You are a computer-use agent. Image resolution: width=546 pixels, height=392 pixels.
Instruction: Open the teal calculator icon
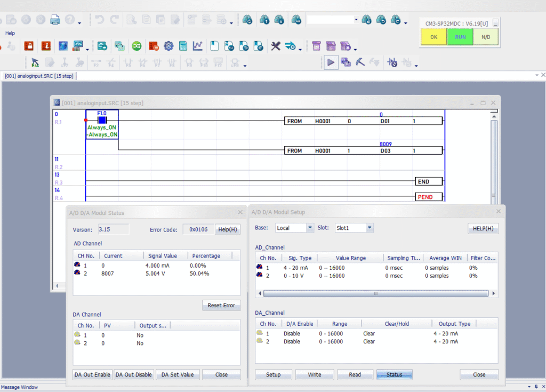[x=183, y=46]
